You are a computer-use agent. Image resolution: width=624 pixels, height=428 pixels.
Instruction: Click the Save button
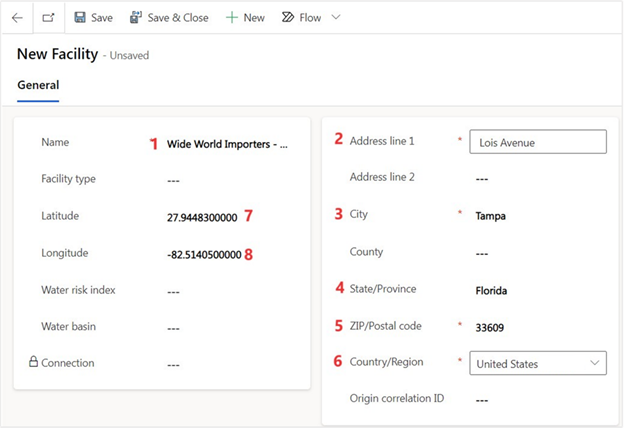point(94,18)
